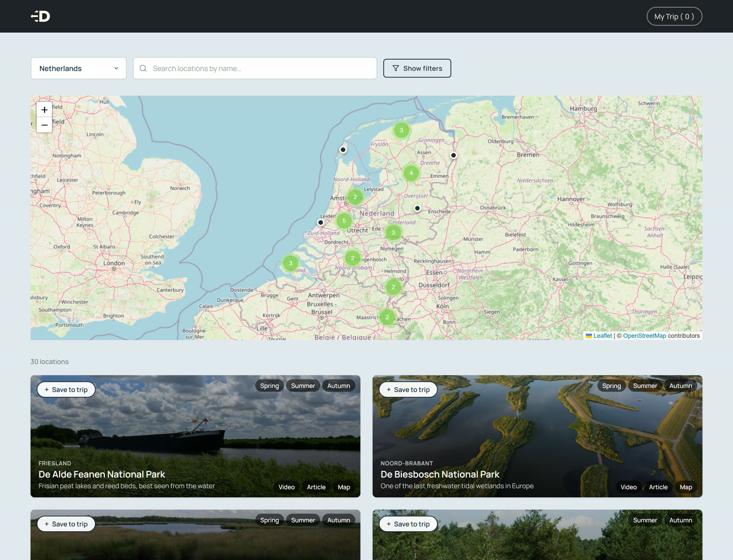Screen dimensions: 733x560
Task: Click the cluster of 2 near Venlo
Action: click(x=393, y=287)
